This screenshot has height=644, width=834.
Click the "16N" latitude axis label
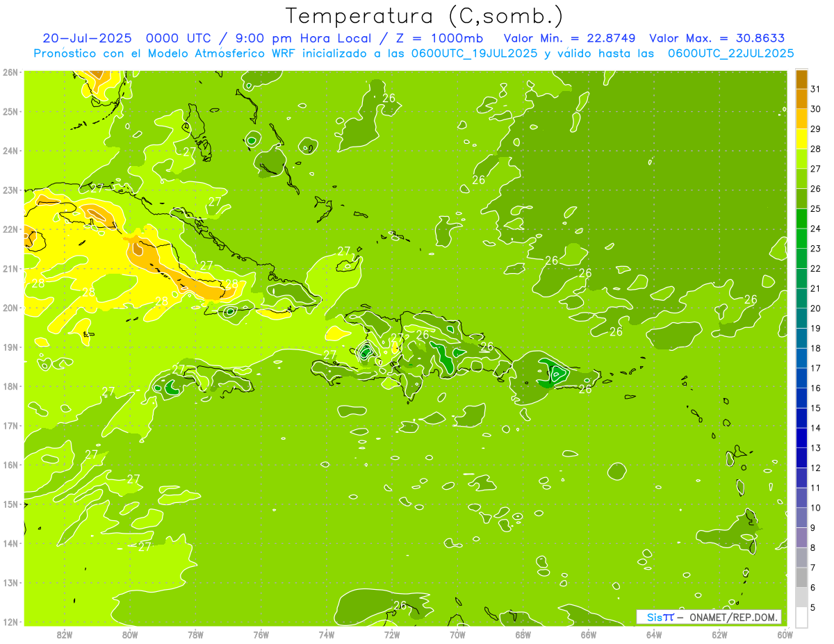click(10, 465)
